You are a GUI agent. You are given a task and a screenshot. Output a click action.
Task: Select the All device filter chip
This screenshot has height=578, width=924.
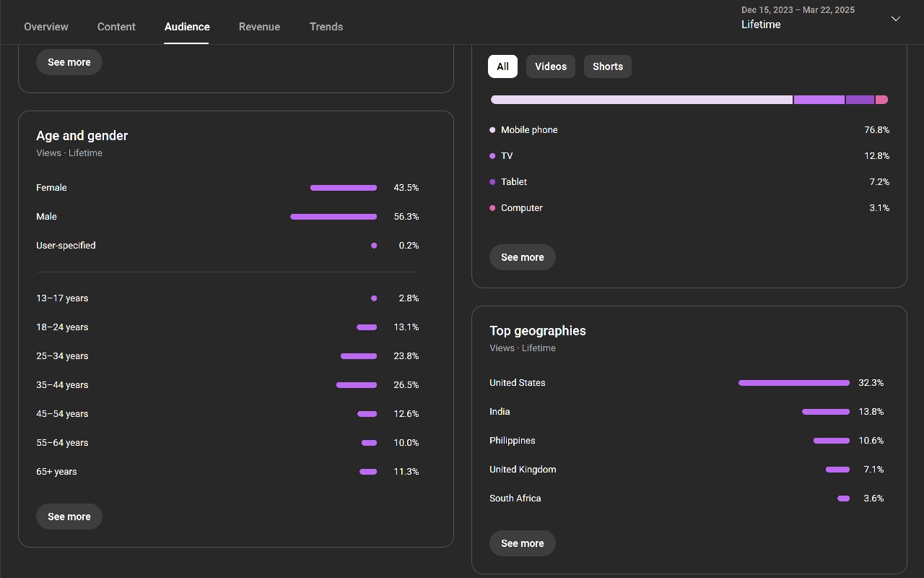[x=502, y=66]
